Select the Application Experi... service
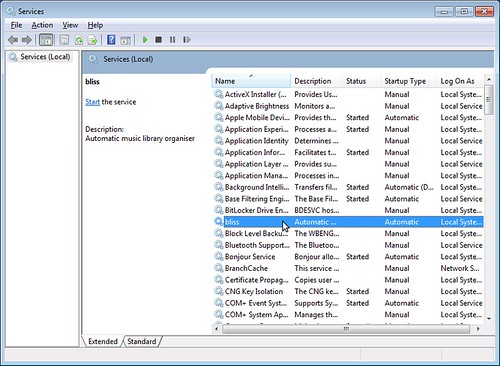 (x=348, y=129)
